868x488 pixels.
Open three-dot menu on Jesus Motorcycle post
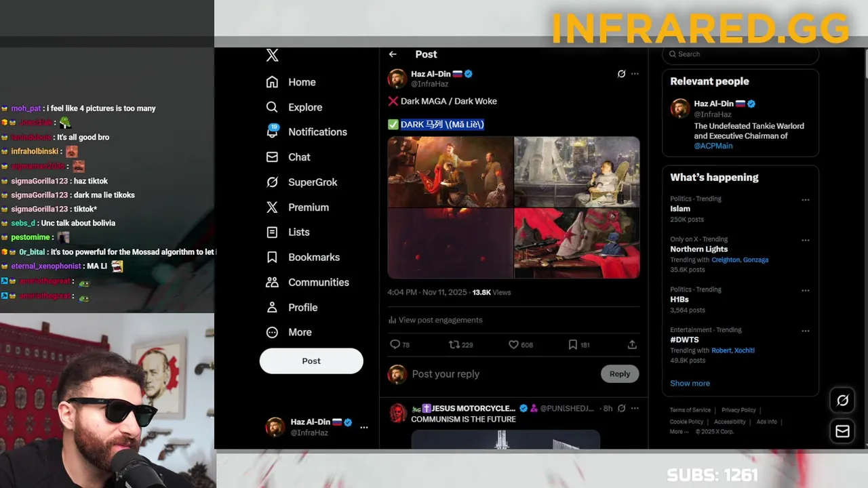tap(635, 409)
